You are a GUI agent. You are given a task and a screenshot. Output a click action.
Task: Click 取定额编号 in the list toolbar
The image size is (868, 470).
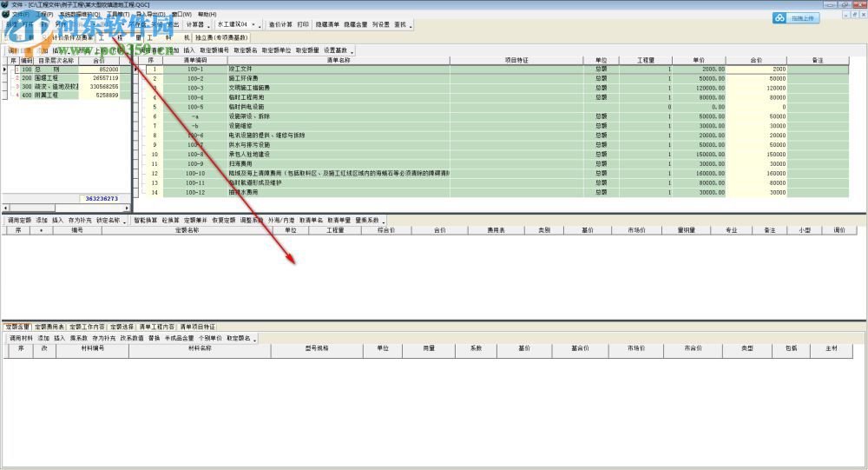214,50
